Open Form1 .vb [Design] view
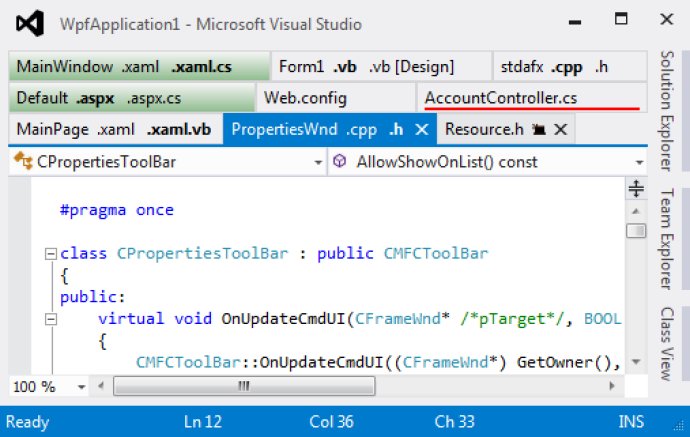The height and width of the screenshot is (437, 690). (411, 67)
